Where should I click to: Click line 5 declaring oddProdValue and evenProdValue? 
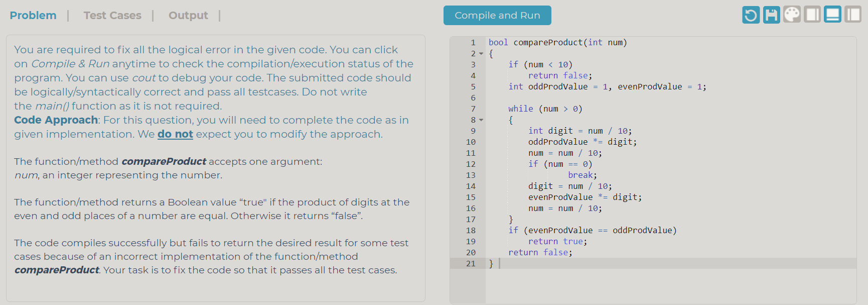click(x=607, y=87)
